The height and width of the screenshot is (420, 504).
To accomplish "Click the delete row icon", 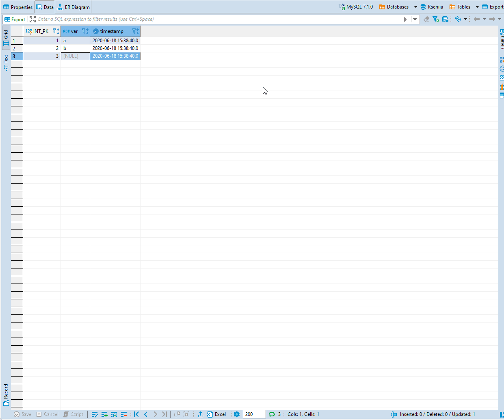I will [x=124, y=414].
